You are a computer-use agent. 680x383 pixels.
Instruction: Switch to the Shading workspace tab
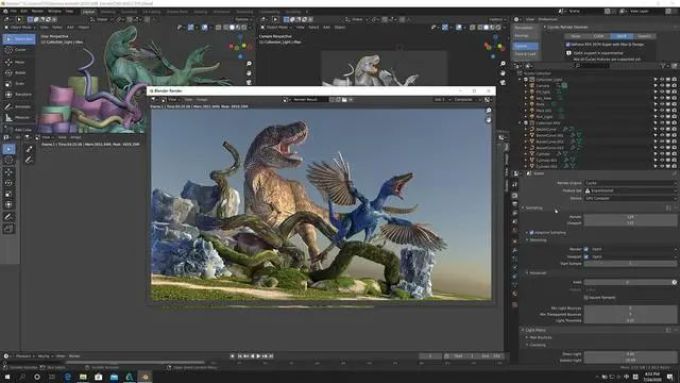(200, 12)
